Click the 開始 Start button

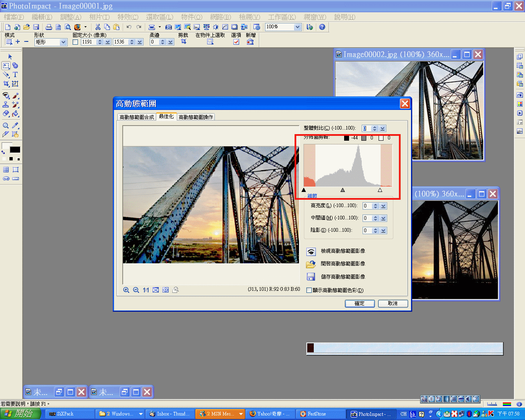point(20,414)
